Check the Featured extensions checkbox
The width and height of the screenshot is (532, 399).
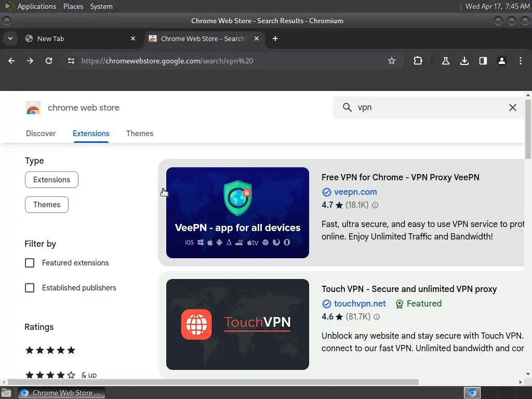[x=30, y=263]
